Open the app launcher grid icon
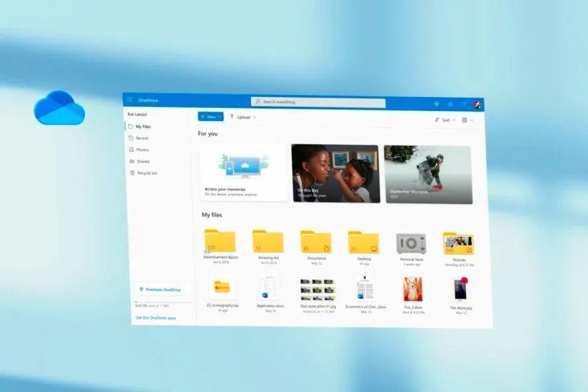This screenshot has height=392, width=588. click(130, 100)
